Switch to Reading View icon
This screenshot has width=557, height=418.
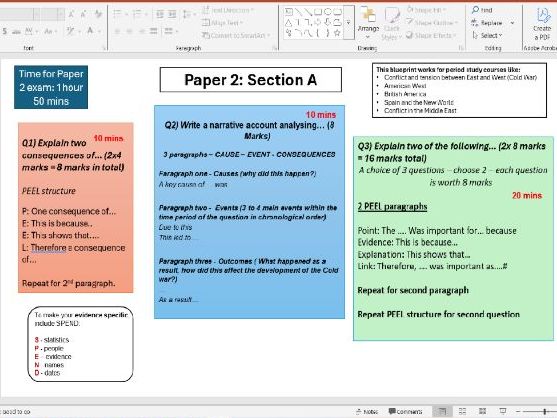[x=482, y=411]
